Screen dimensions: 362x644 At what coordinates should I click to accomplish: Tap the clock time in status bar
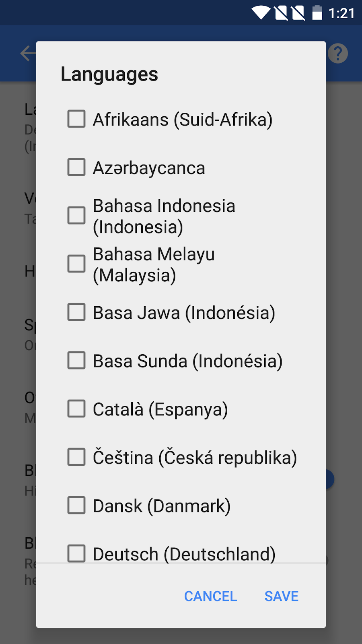point(341,13)
